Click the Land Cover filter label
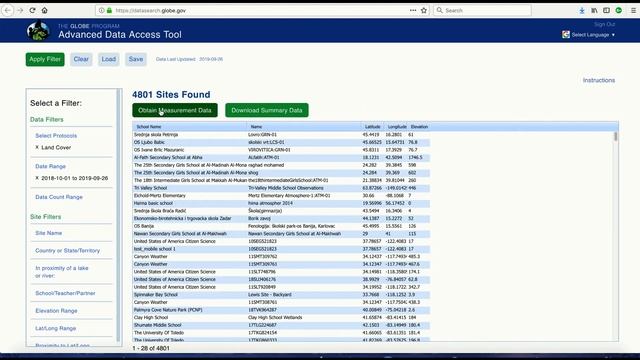The image size is (640, 360). pyautogui.click(x=56, y=147)
